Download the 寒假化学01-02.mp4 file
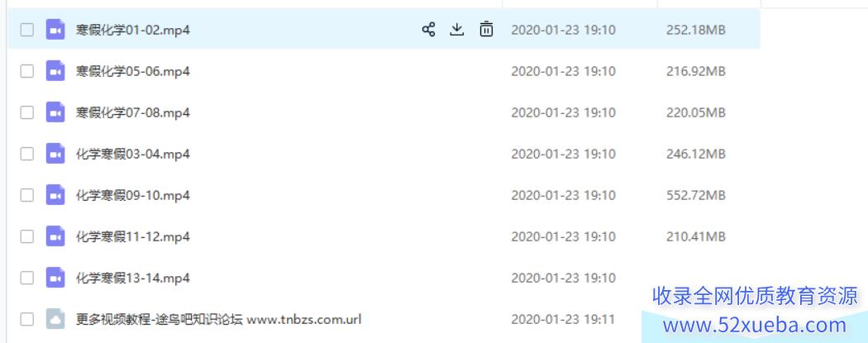Image resolution: width=868 pixels, height=343 pixels. point(456,29)
